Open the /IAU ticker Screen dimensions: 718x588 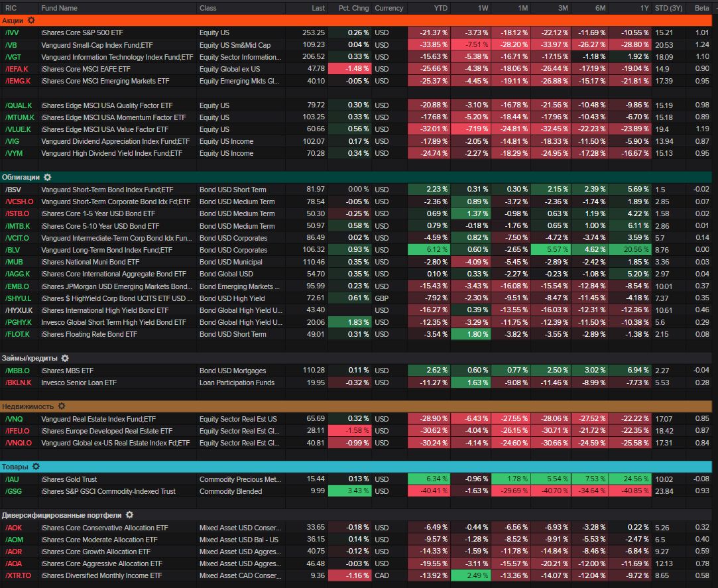pos(12,479)
